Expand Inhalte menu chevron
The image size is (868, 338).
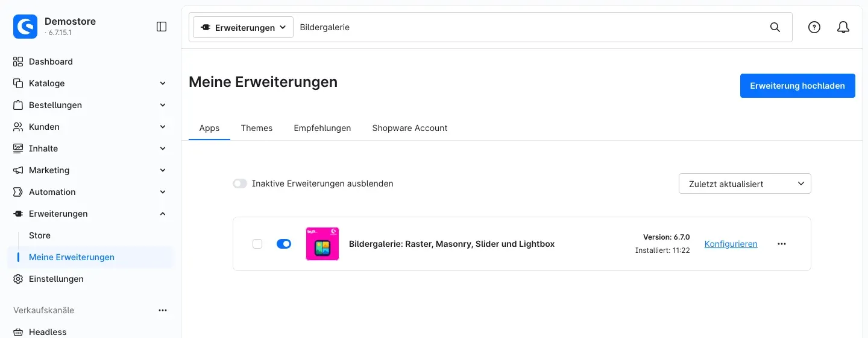click(x=163, y=148)
